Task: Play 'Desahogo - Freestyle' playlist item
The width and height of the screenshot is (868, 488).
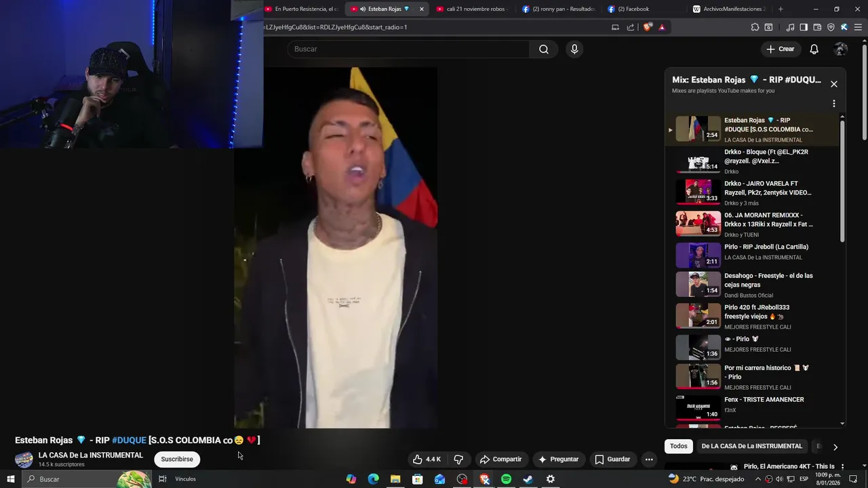Action: [x=753, y=285]
